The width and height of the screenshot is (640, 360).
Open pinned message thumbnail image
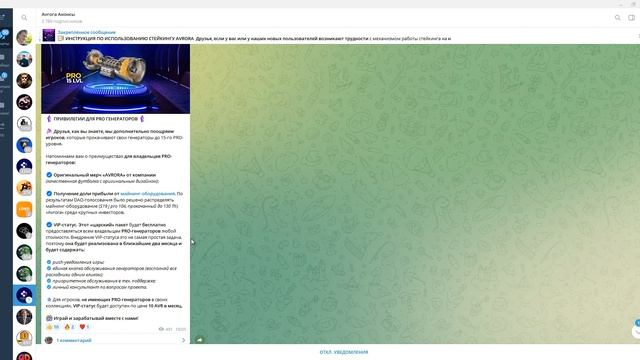[49, 35]
